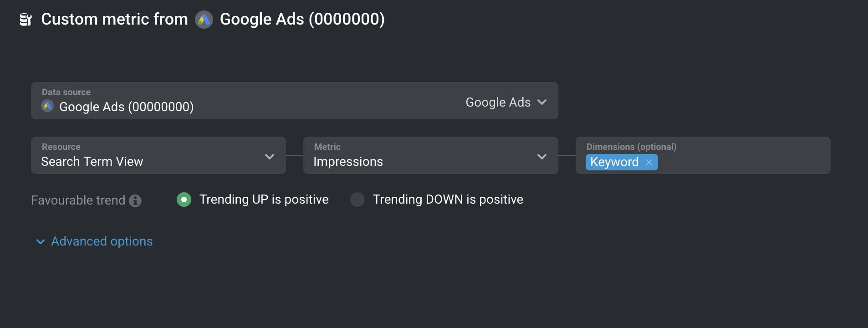This screenshot has height=328, width=868.
Task: Click the Google Ads (00000000) source name
Action: pyautogui.click(x=127, y=107)
